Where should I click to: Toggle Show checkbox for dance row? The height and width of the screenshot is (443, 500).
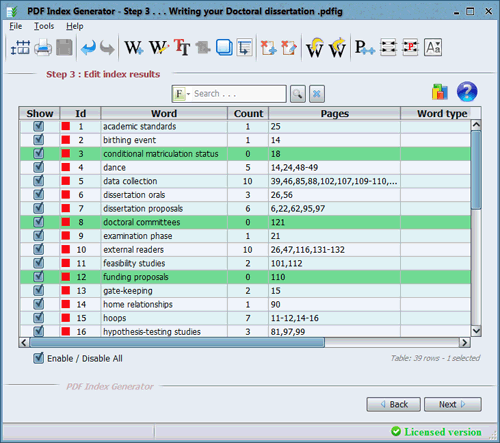[x=38, y=167]
